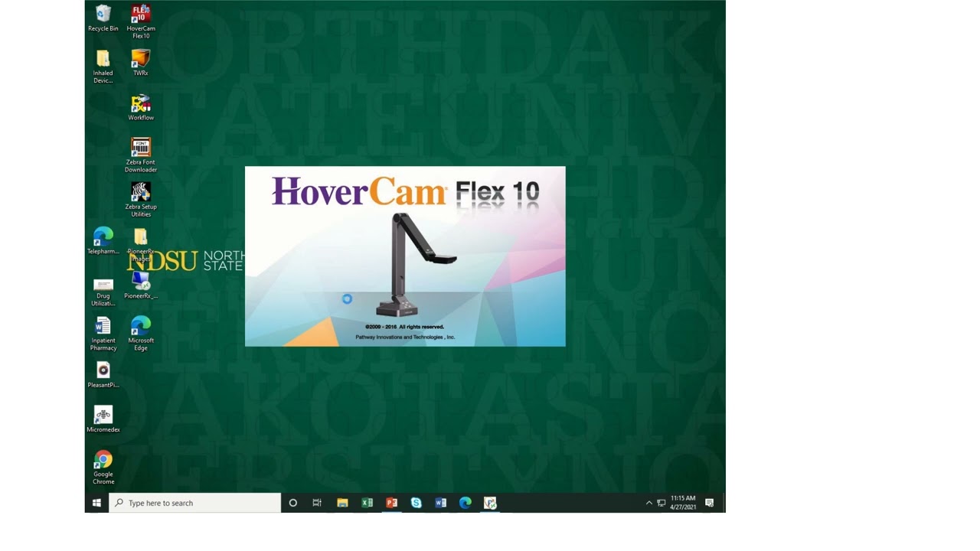Select the TWRx desktop shortcut
Image resolution: width=980 pixels, height=551 pixels.
point(141,63)
